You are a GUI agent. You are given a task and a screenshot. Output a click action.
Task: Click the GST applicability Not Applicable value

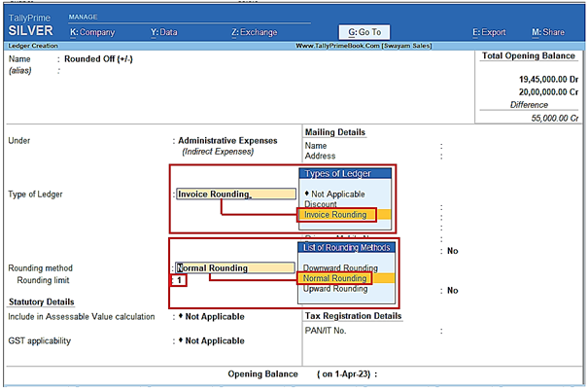[212, 340]
